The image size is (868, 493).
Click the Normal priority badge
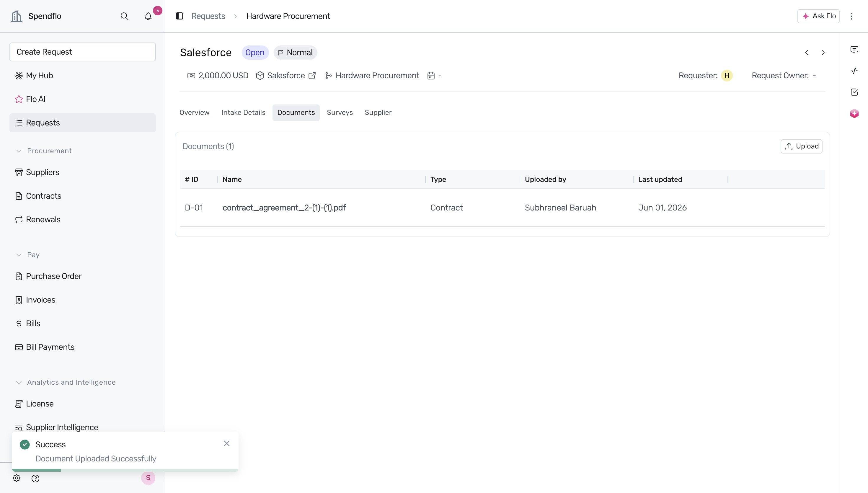coord(295,53)
